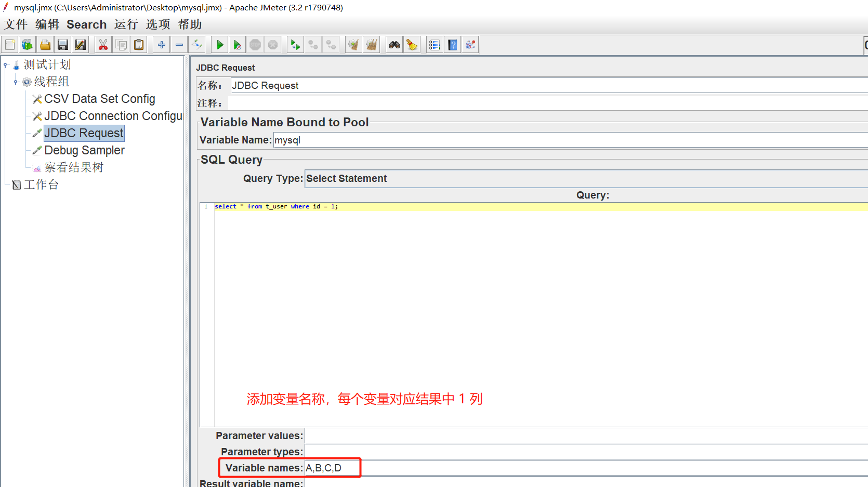This screenshot has width=868, height=487.
Task: Click the 名称 name field
Action: pyautogui.click(x=549, y=85)
